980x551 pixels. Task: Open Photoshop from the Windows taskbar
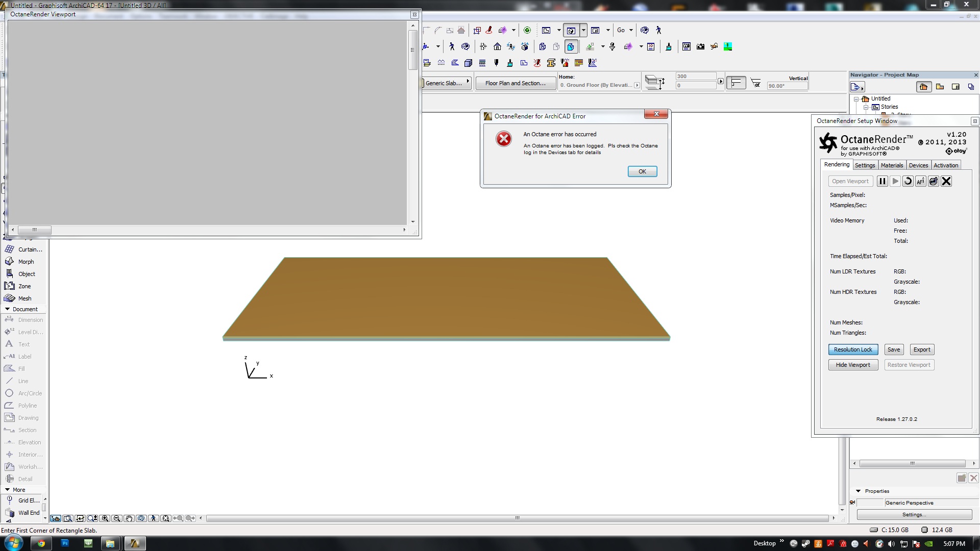pos(65,543)
